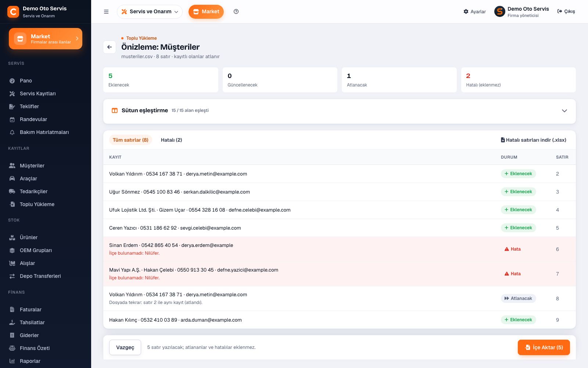Open Giderler in the sidebar
Screen dimensions: 588x368
(46, 335)
